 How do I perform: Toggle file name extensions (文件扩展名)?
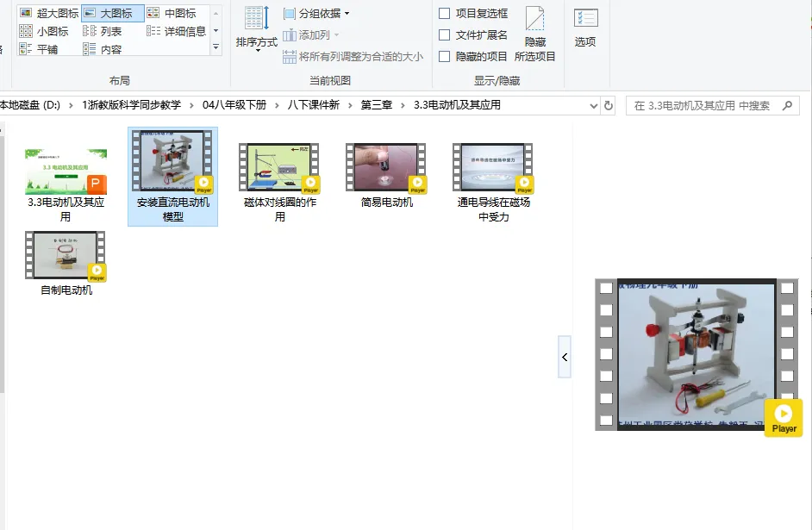[x=473, y=35]
